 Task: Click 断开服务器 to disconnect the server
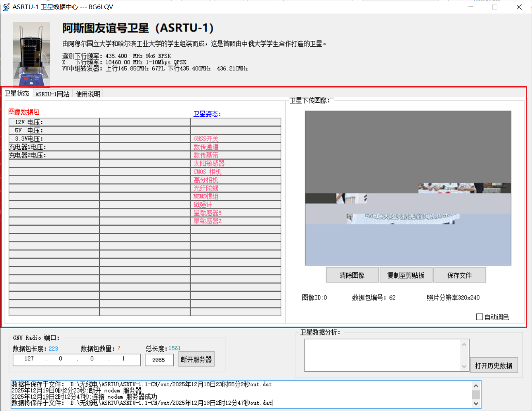click(x=196, y=359)
